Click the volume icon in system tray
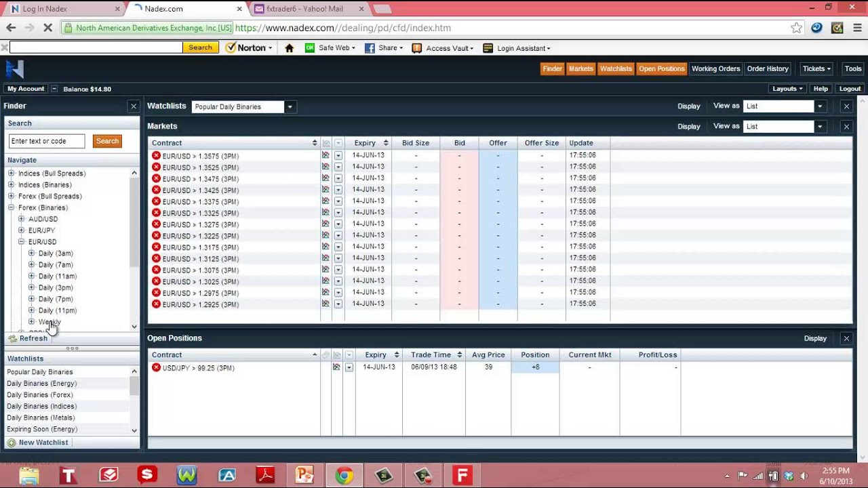 (804, 476)
